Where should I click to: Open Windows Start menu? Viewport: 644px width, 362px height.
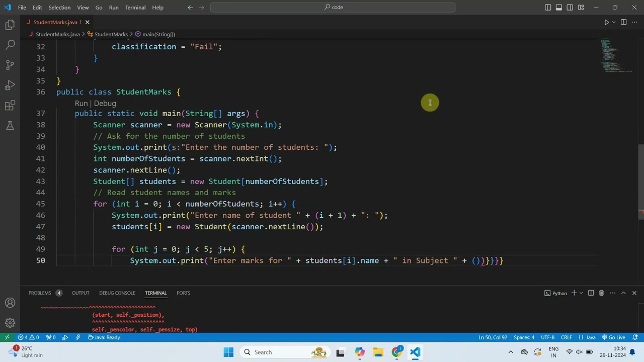(x=228, y=352)
